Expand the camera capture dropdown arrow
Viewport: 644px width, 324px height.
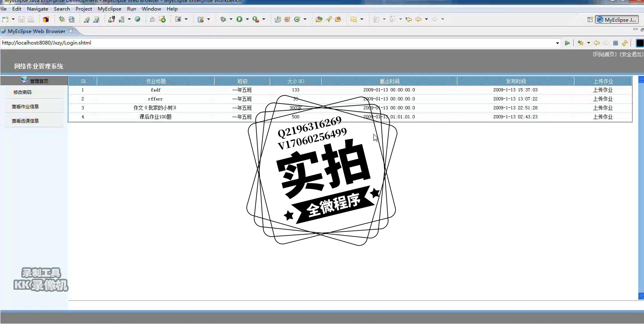coord(186,19)
